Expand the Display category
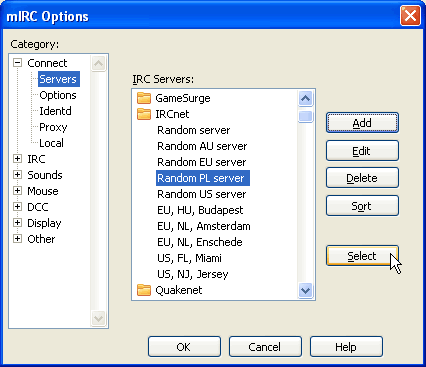Image resolution: width=426 pixels, height=367 pixels. click(x=17, y=223)
